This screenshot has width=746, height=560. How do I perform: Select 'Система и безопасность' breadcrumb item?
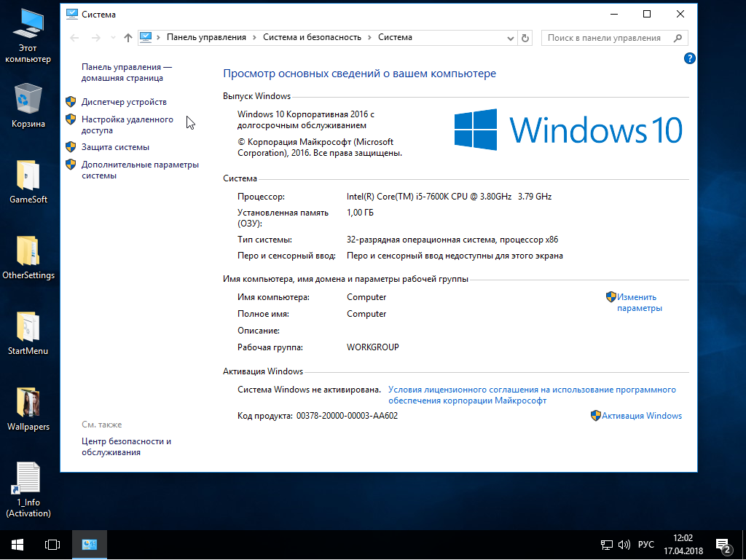tap(312, 37)
